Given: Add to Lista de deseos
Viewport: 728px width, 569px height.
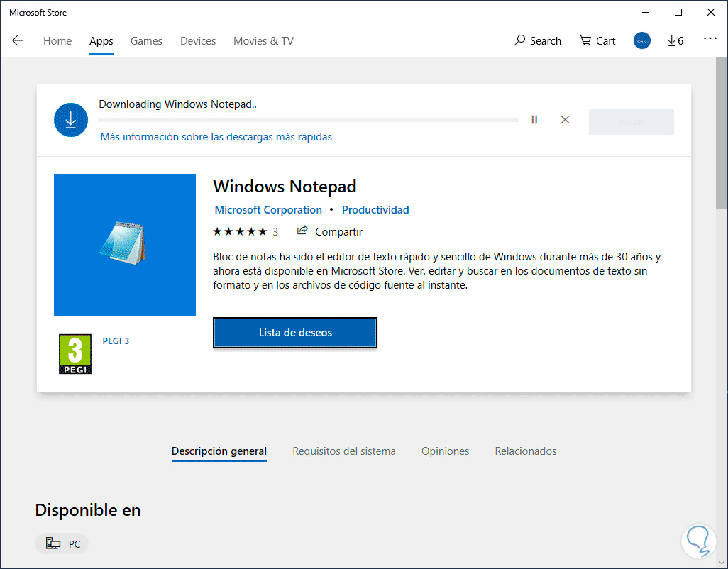Looking at the screenshot, I should point(295,333).
